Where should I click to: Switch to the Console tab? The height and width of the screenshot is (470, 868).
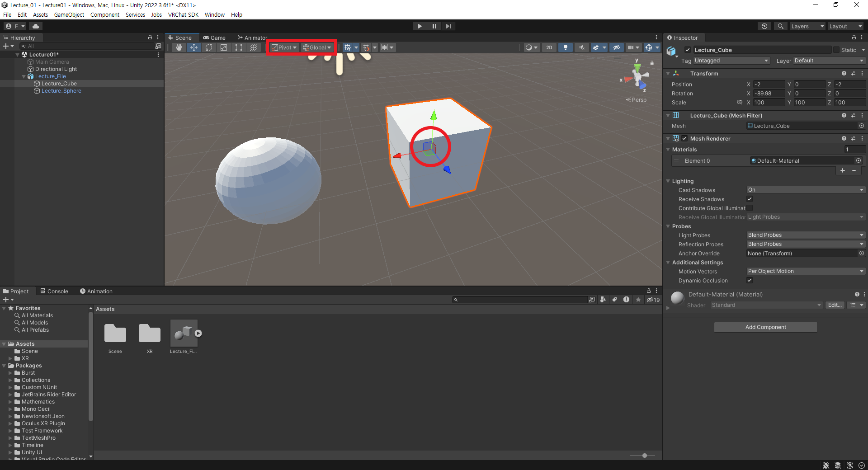[54, 291]
